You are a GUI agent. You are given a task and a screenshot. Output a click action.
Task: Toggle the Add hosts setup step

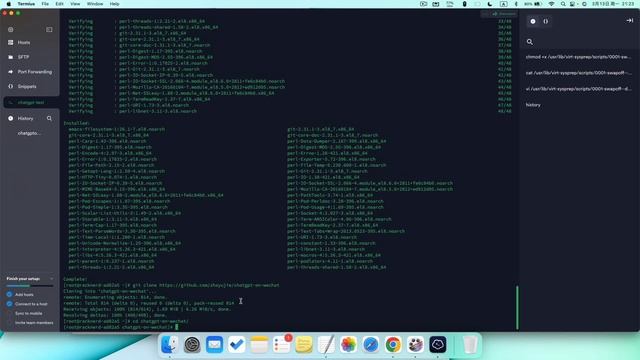[x=24, y=294]
